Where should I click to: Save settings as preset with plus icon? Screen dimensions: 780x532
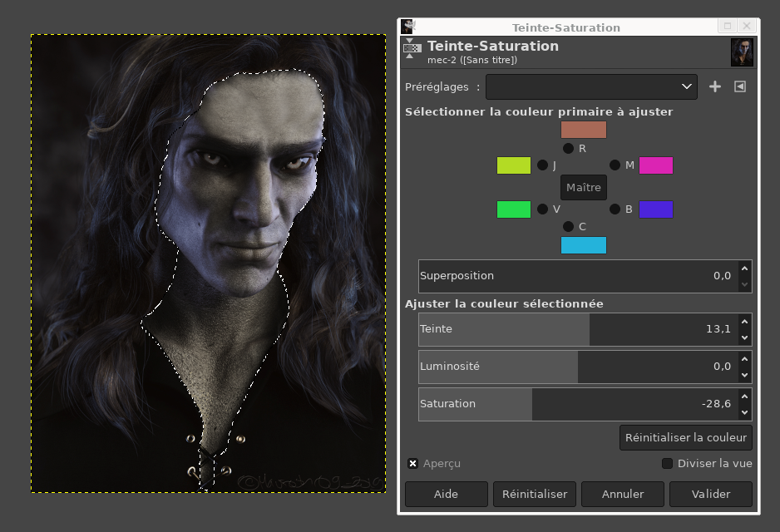coord(715,86)
